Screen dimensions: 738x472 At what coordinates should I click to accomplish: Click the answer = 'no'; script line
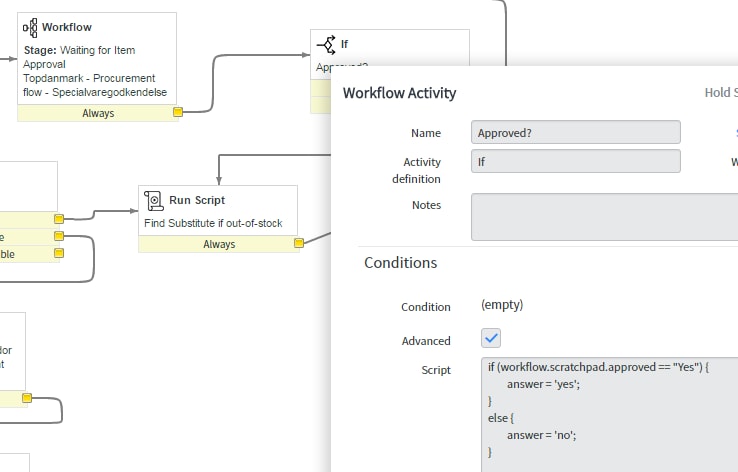(541, 435)
